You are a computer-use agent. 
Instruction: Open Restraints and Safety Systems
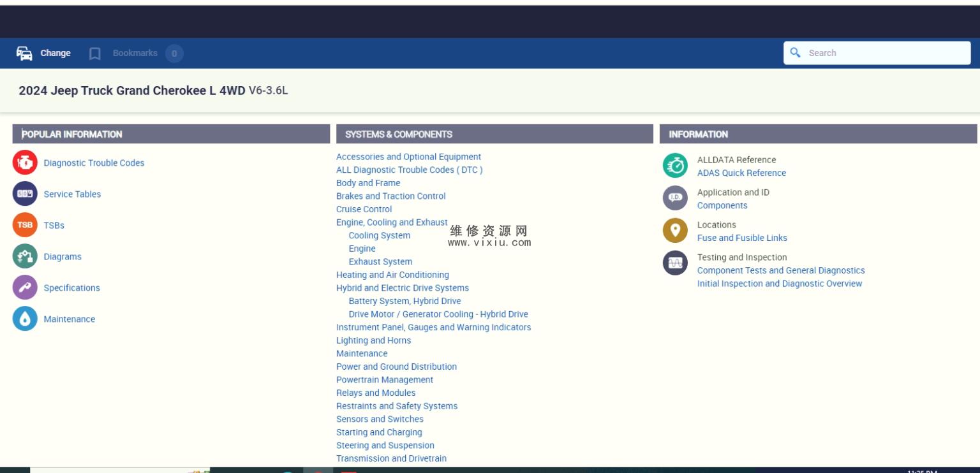click(x=397, y=406)
